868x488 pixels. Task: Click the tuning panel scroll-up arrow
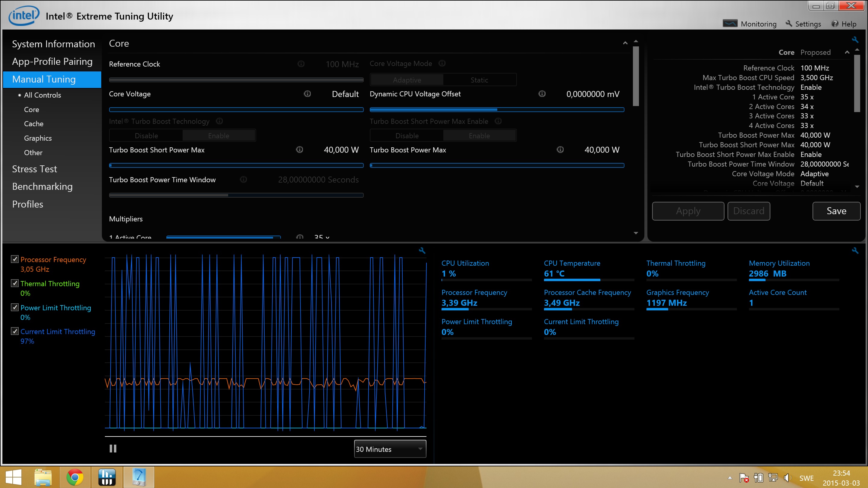click(x=636, y=41)
